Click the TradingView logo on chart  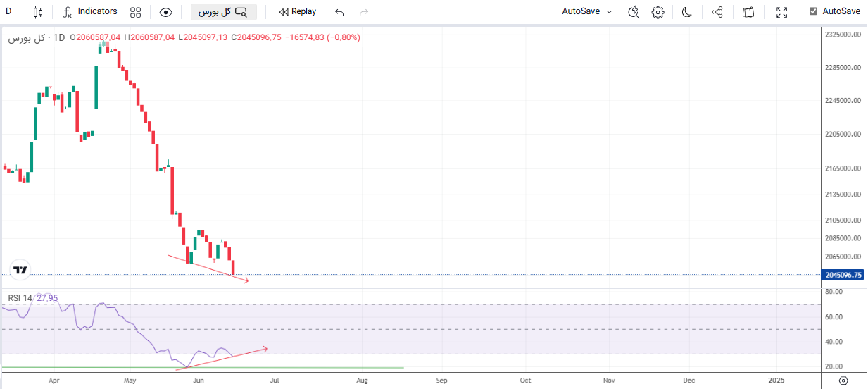click(20, 269)
